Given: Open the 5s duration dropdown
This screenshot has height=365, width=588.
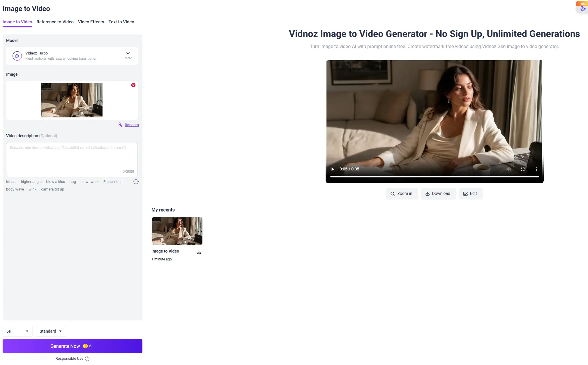Looking at the screenshot, I should point(17,331).
